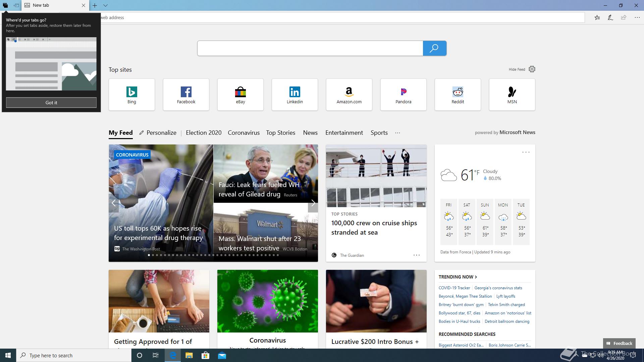Open Lyft layoffs trending link

coord(505,296)
